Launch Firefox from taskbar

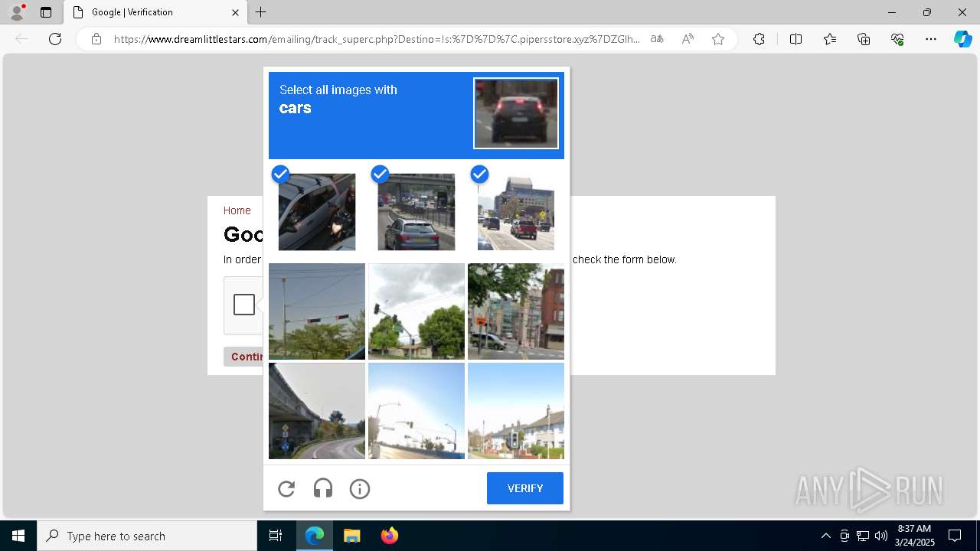[x=389, y=536]
